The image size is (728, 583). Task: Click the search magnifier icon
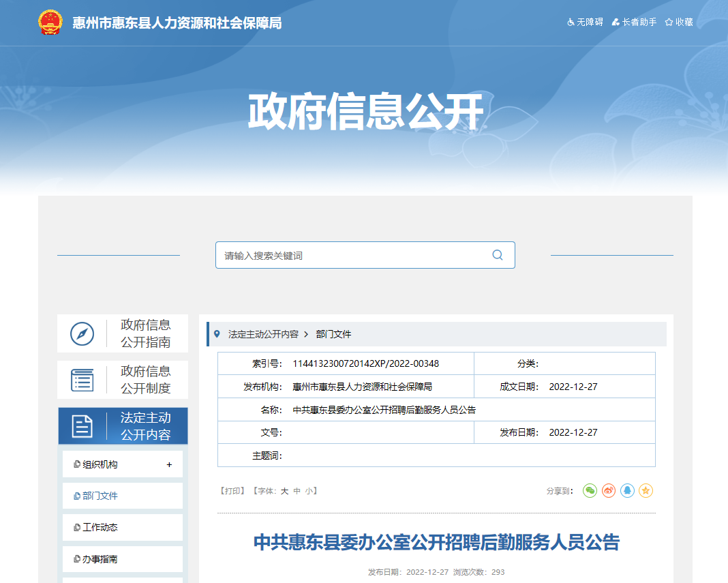coord(497,255)
